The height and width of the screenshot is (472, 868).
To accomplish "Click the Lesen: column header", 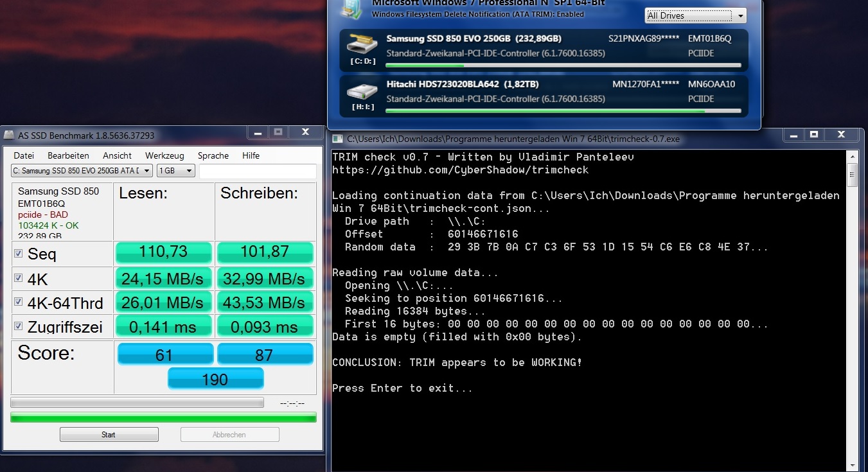I will (x=143, y=193).
